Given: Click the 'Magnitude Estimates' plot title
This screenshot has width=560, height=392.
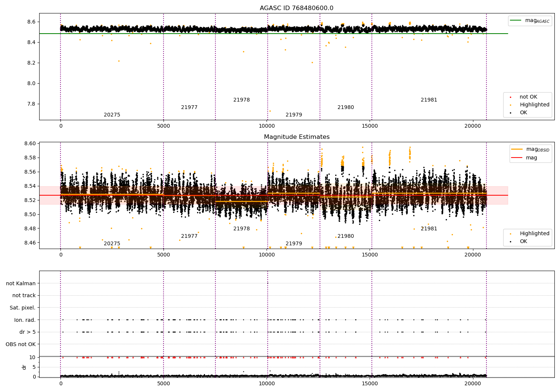Looking at the screenshot, I should coord(297,137).
